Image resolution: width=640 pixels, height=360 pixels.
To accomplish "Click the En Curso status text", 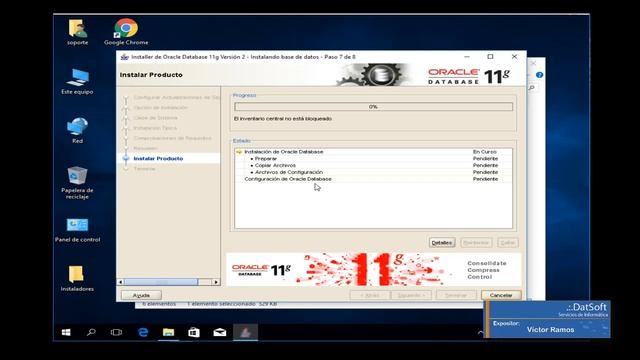I will tap(484, 152).
